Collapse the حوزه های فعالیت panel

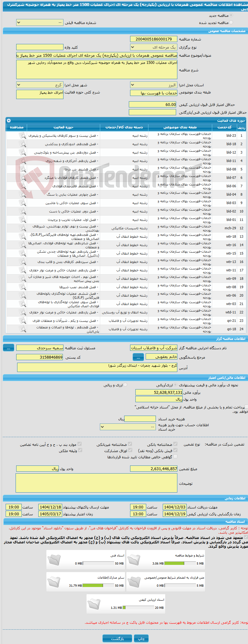click(x=9, y=120)
